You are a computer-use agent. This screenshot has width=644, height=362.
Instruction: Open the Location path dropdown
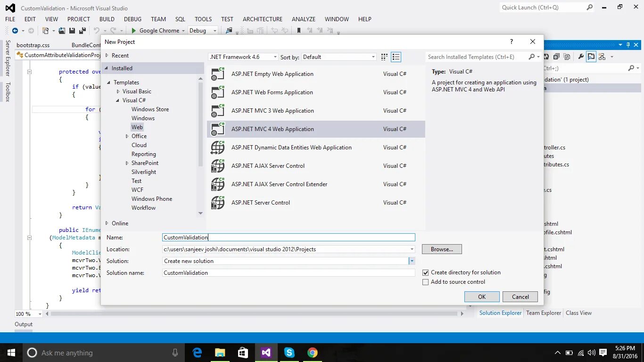[x=412, y=249]
